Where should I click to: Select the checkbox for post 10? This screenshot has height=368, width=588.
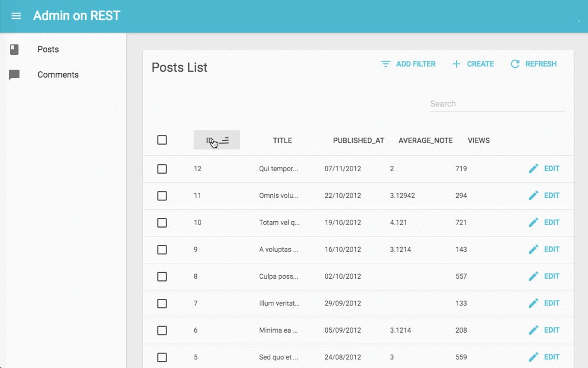[x=162, y=223]
